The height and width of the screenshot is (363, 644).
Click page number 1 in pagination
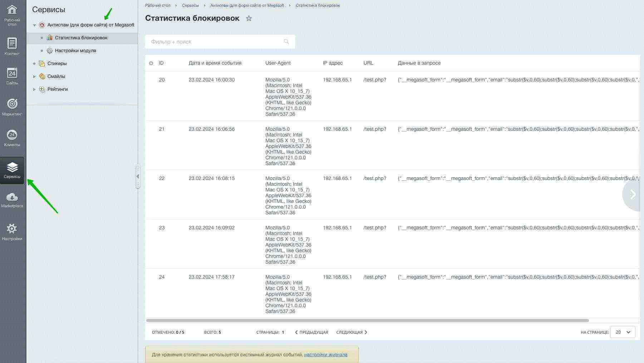(283, 332)
